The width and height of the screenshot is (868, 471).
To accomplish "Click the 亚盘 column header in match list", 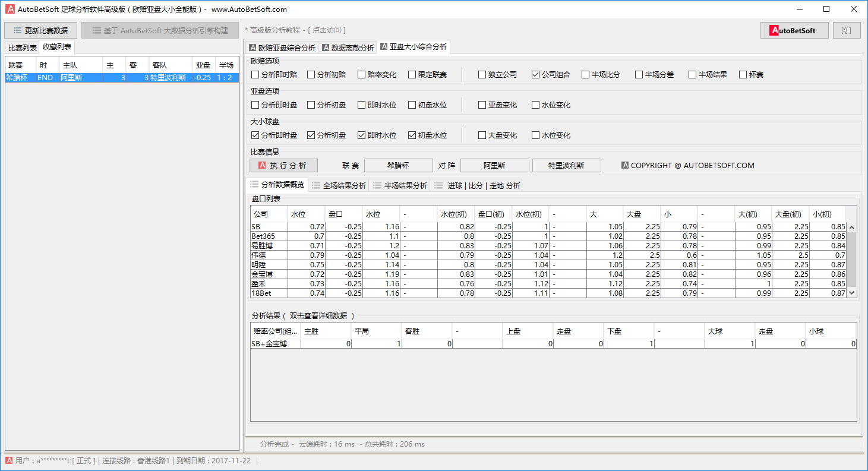I will [x=204, y=65].
